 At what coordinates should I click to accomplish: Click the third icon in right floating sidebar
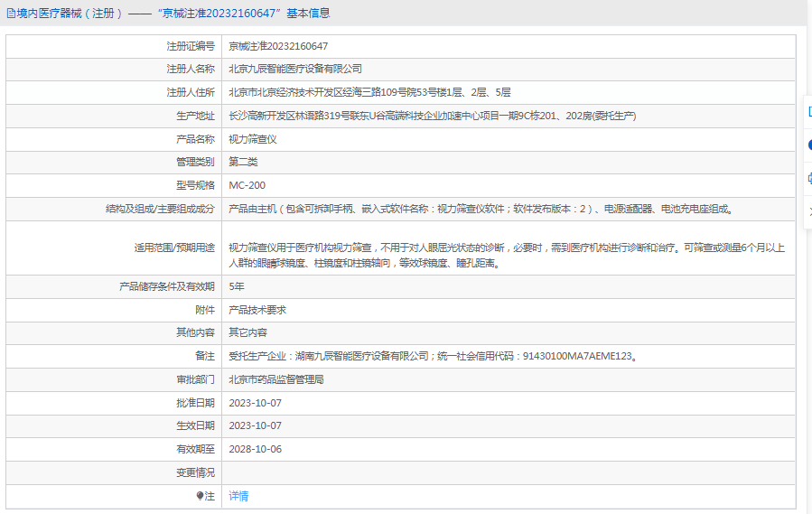pos(807,178)
